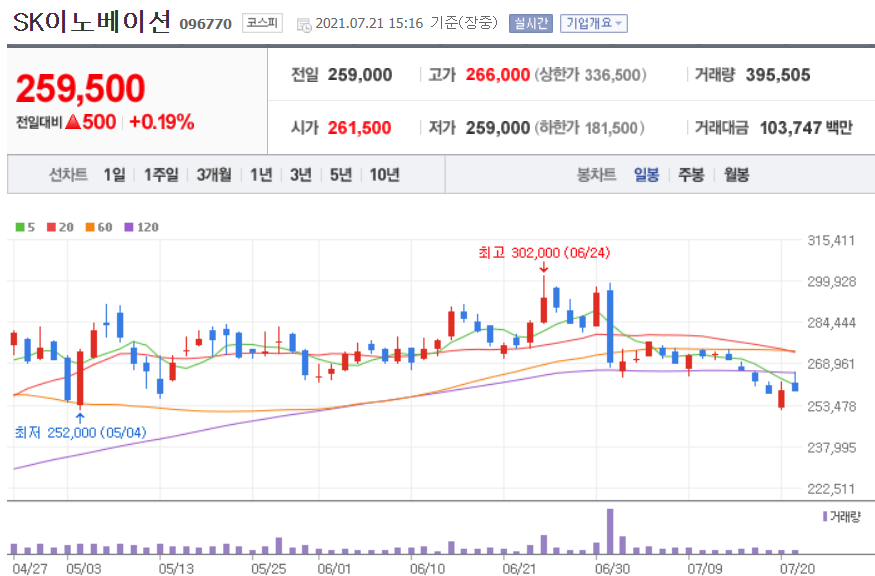
Task: Click the 07/20 x-axis date label
Action: tap(797, 569)
